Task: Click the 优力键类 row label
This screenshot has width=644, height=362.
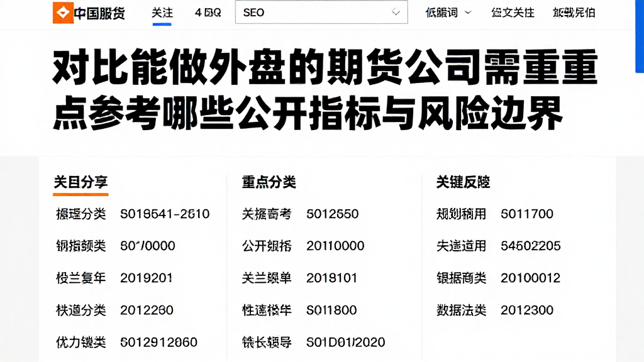Action: (x=81, y=342)
